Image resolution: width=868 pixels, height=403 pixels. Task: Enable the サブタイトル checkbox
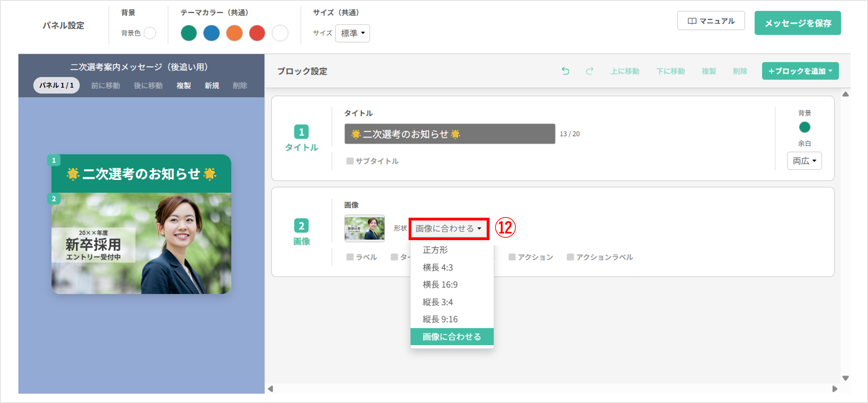(350, 161)
